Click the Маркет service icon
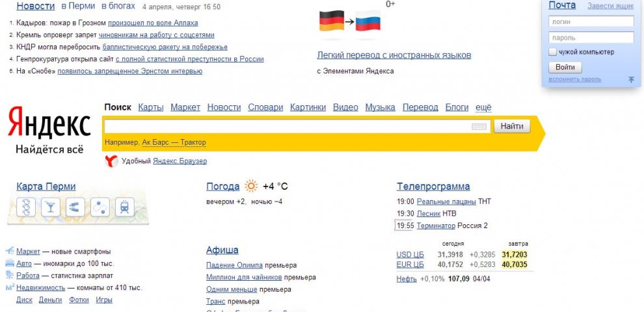Image resolution: width=644 pixels, height=312 pixels. click(x=10, y=251)
